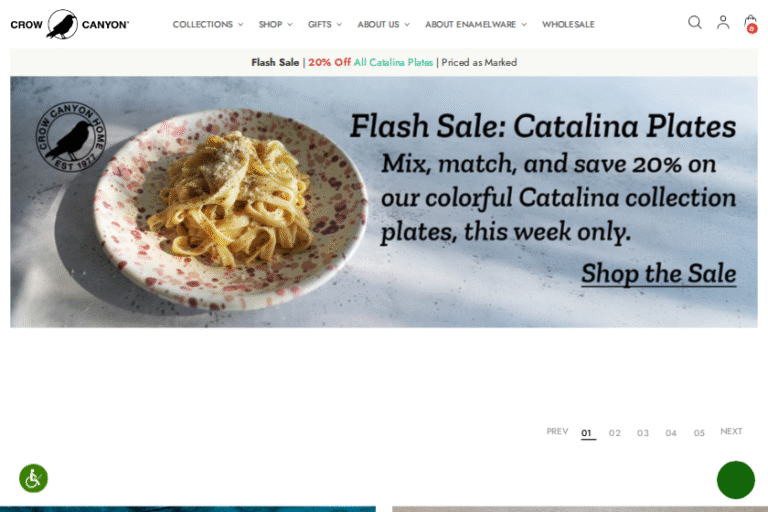Image resolution: width=768 pixels, height=512 pixels.
Task: Expand the Collections dropdown menu
Action: tap(208, 24)
